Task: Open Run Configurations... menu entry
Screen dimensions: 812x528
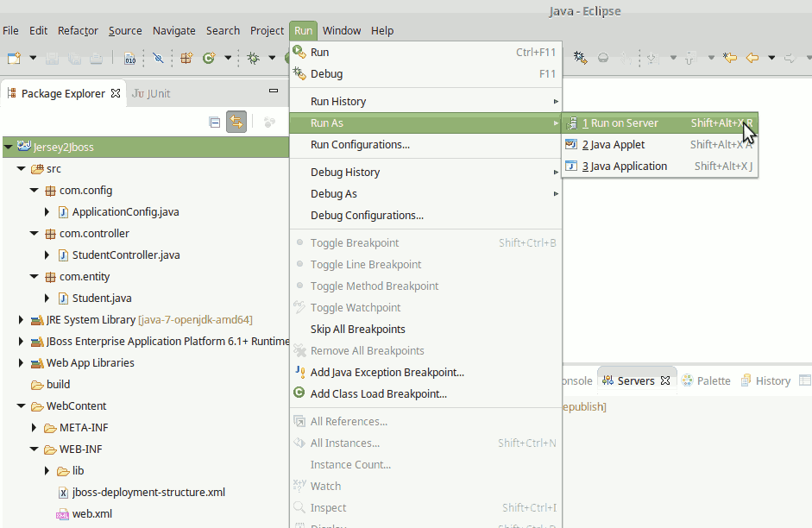Action: [360, 144]
